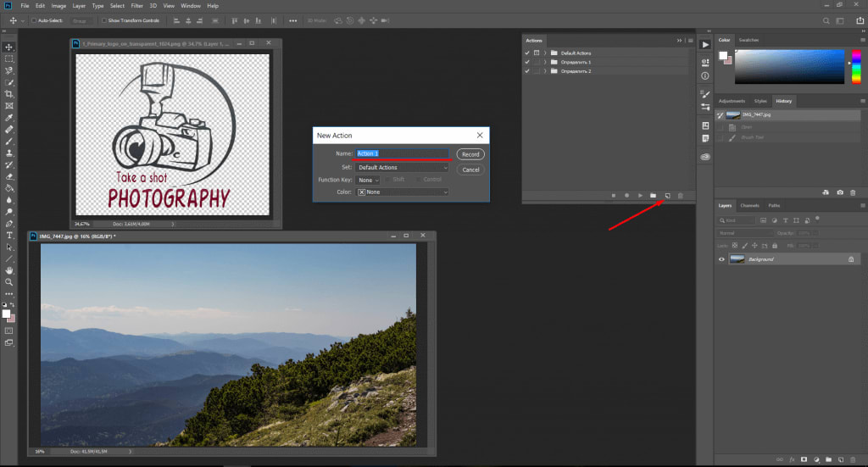Click Cancel in New Action dialog
868x467 pixels.
click(x=470, y=170)
